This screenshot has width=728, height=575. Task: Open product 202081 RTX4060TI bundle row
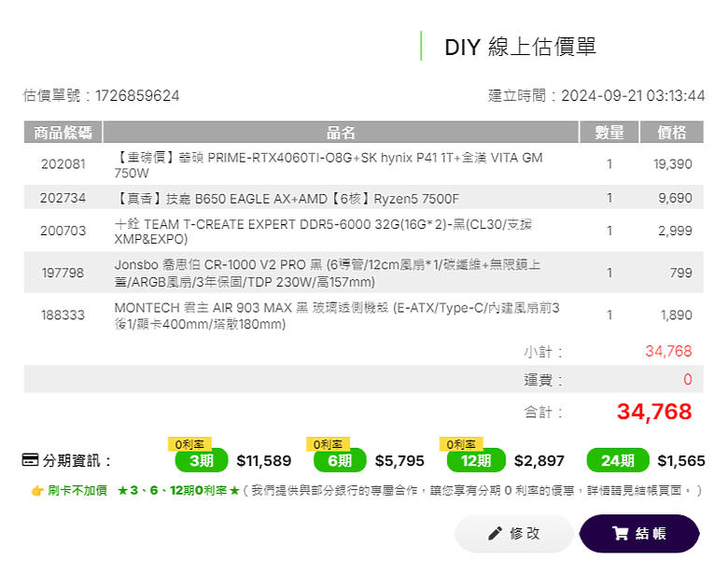point(364,164)
